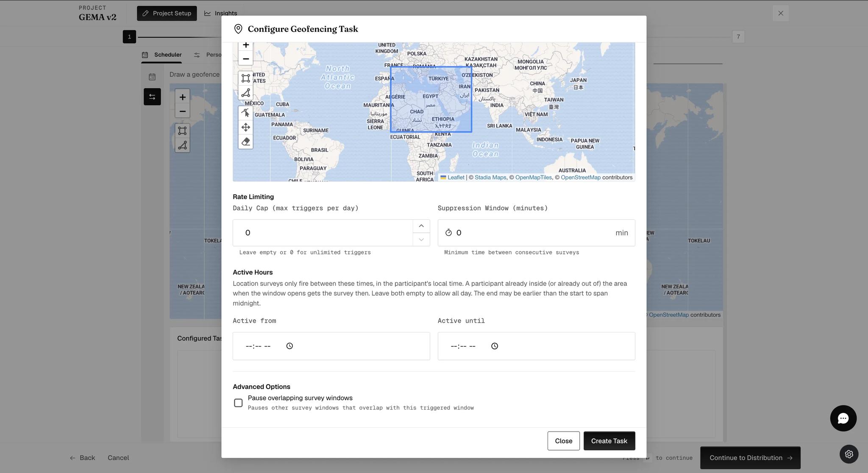
Task: Zoom in on the modal geofence map
Action: (x=245, y=45)
